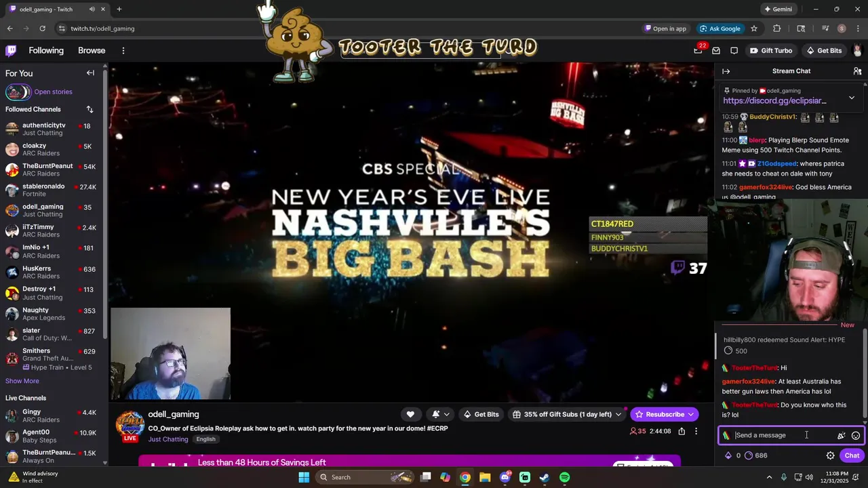Open the Twitch top nav three-dot menu
Image resolution: width=868 pixels, height=488 pixels.
coord(123,51)
